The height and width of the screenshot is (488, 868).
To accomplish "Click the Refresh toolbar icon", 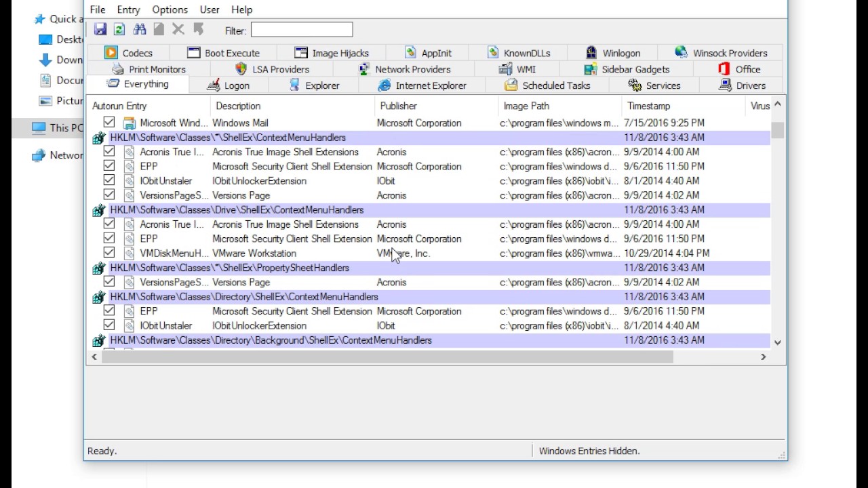I will (119, 29).
